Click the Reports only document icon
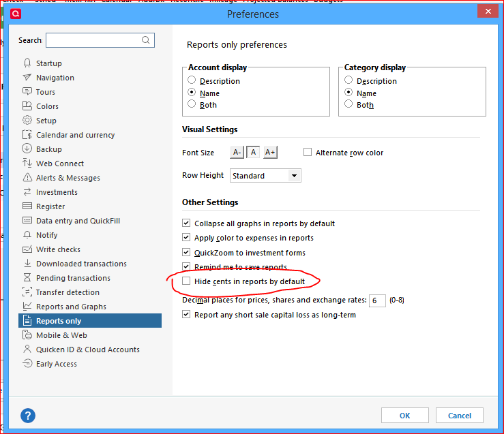504x434 pixels. 27,320
